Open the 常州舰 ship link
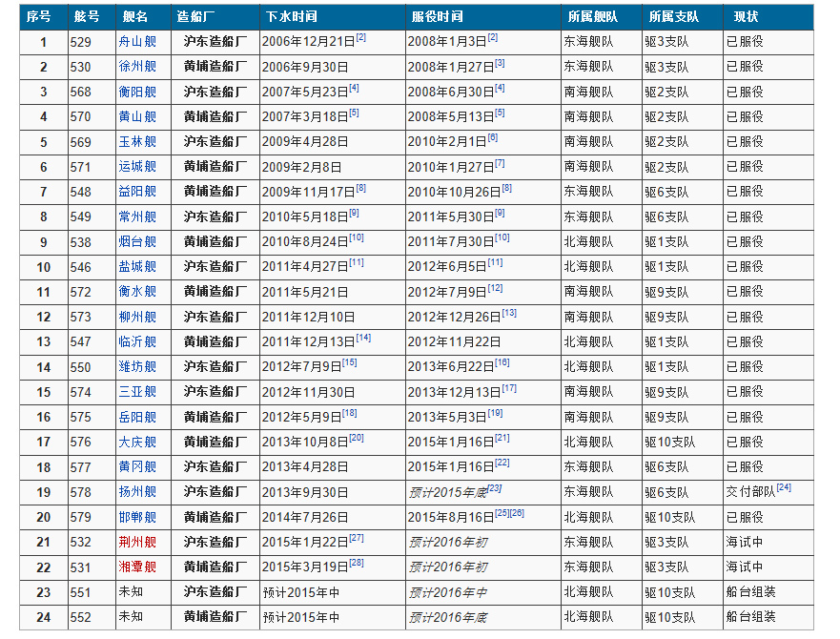840x639 pixels. 137,217
